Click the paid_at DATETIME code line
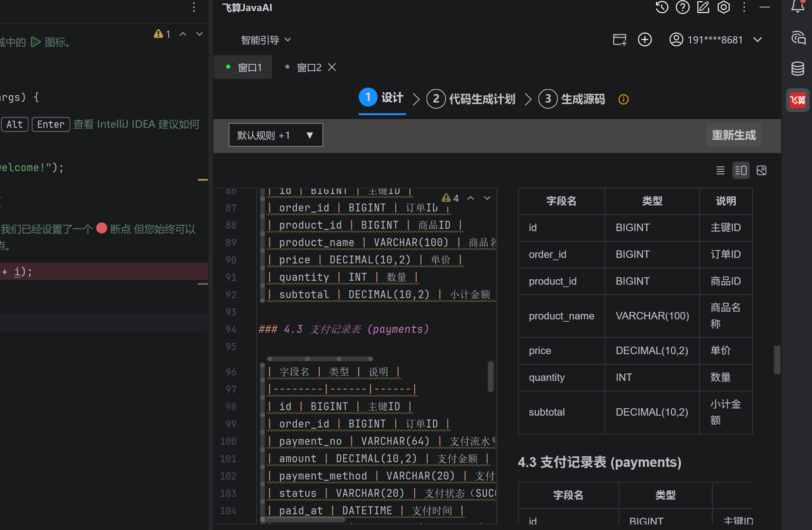 pos(366,510)
